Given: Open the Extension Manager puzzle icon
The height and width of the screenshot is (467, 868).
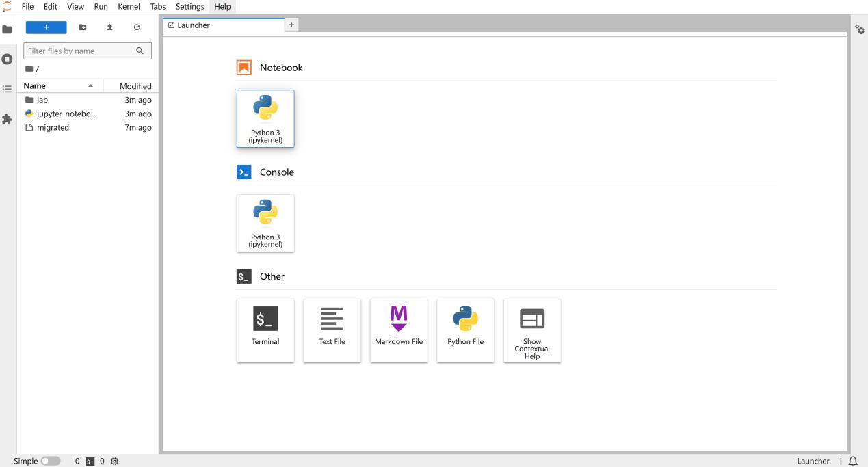Looking at the screenshot, I should 8,119.
